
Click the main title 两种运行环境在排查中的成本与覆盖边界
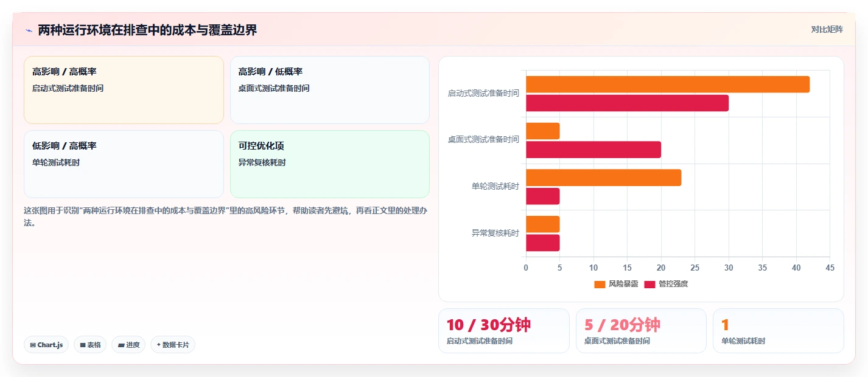(x=147, y=30)
